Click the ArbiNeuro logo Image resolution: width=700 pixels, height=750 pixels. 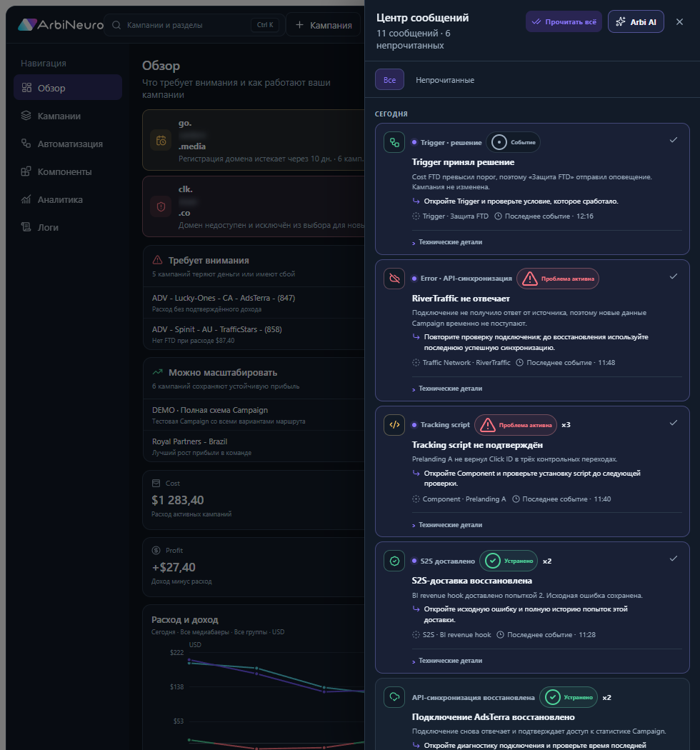60,25
